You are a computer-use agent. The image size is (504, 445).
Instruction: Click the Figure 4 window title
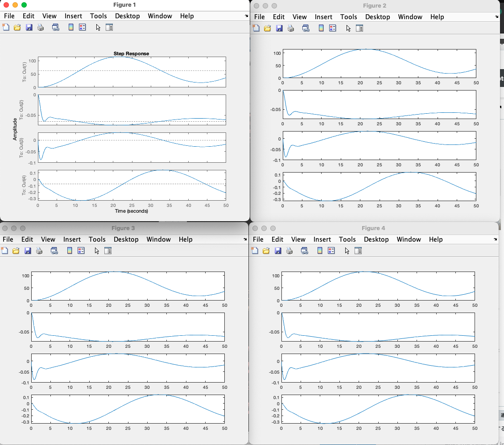click(x=373, y=228)
